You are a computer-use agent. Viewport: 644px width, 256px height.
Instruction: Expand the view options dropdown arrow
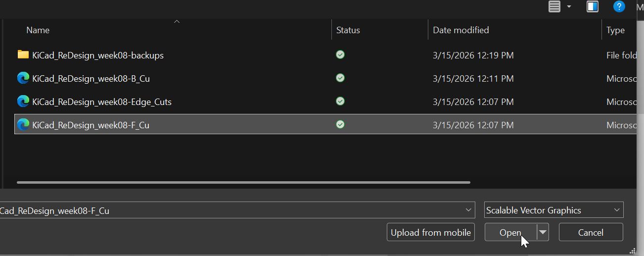569,6
